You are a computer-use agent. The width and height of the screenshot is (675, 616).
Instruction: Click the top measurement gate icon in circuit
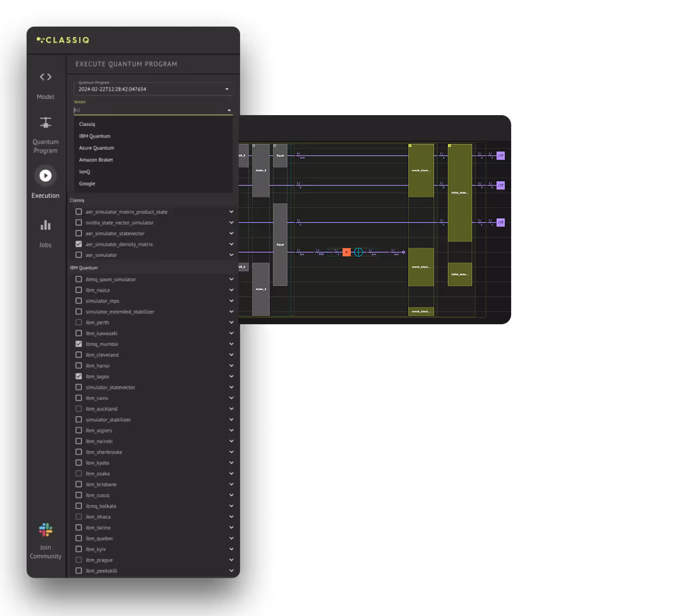pyautogui.click(x=500, y=155)
